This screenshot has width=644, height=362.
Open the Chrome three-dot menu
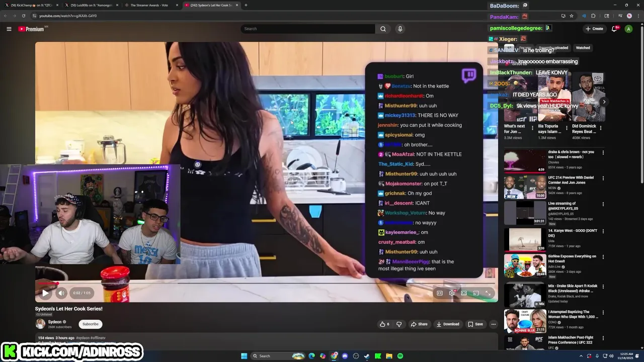pyautogui.click(x=637, y=16)
